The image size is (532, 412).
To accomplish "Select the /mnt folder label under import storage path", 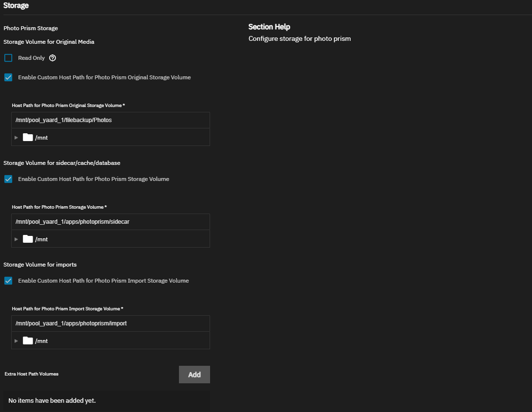I will pyautogui.click(x=41, y=341).
